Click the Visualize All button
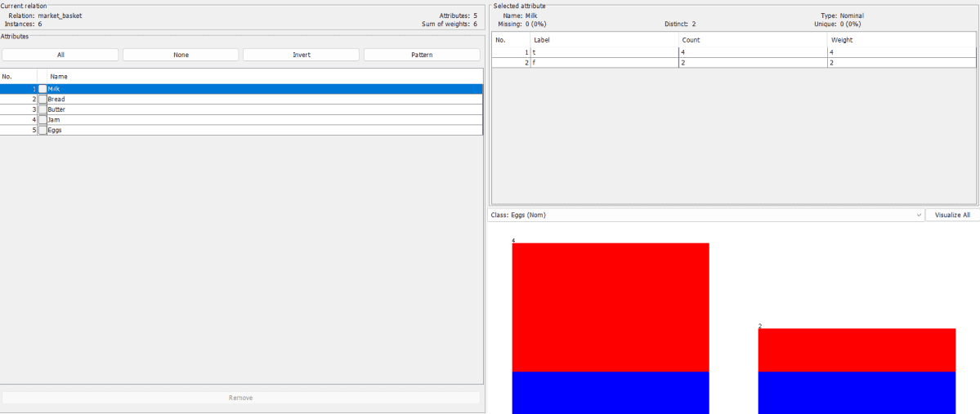 coord(952,215)
